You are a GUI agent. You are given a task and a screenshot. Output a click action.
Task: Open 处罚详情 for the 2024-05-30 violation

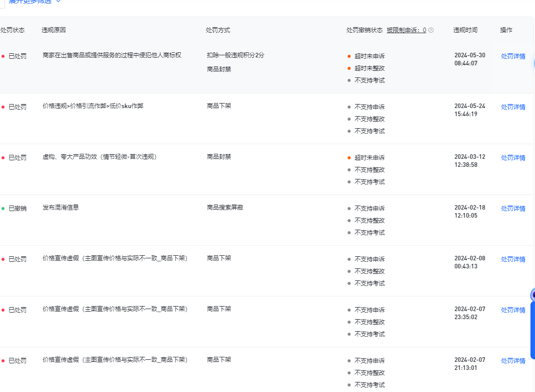coord(513,56)
